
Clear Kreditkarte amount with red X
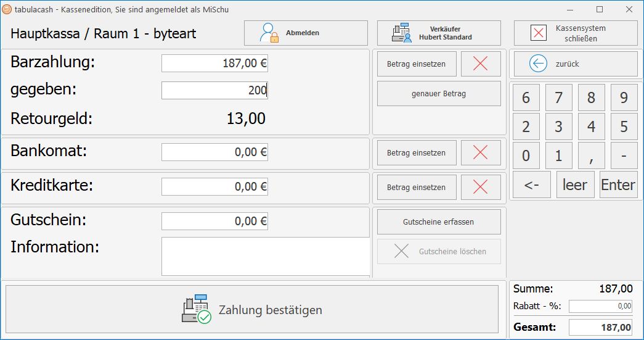(481, 187)
